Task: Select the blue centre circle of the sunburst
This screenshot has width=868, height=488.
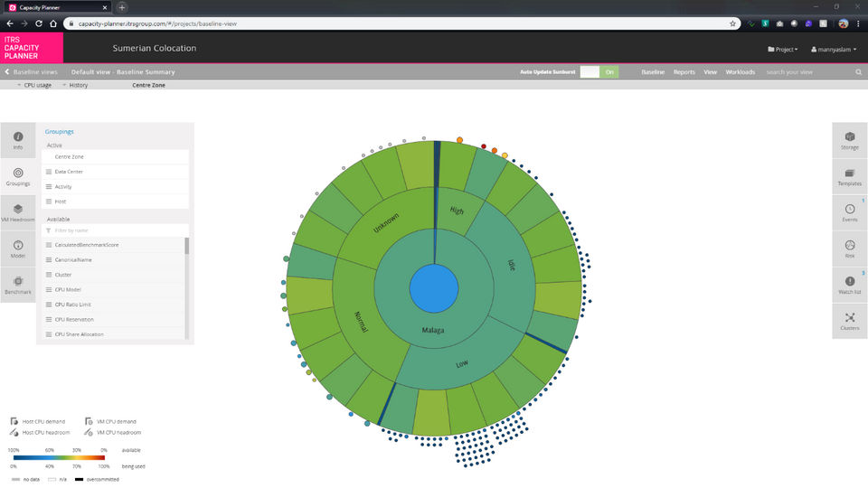Action: [434, 288]
